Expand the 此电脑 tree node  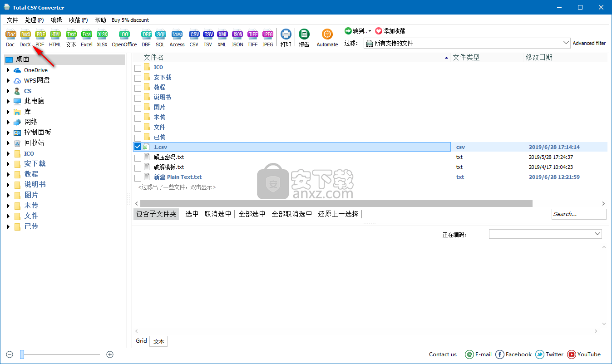[x=8, y=101]
